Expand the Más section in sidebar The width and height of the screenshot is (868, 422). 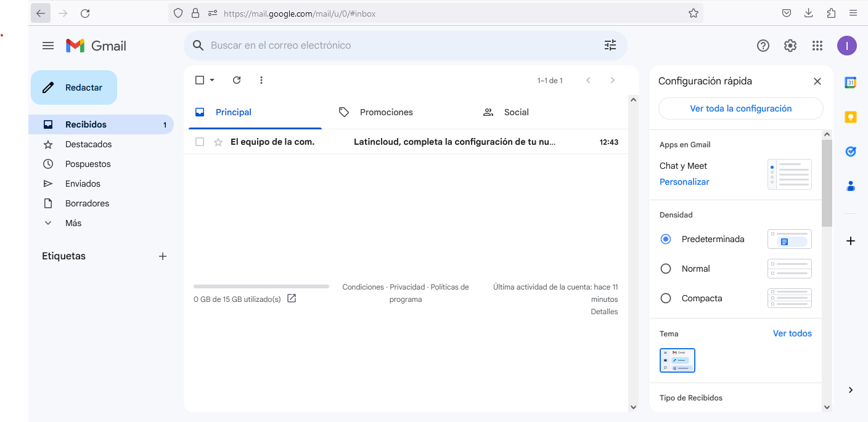[73, 223]
